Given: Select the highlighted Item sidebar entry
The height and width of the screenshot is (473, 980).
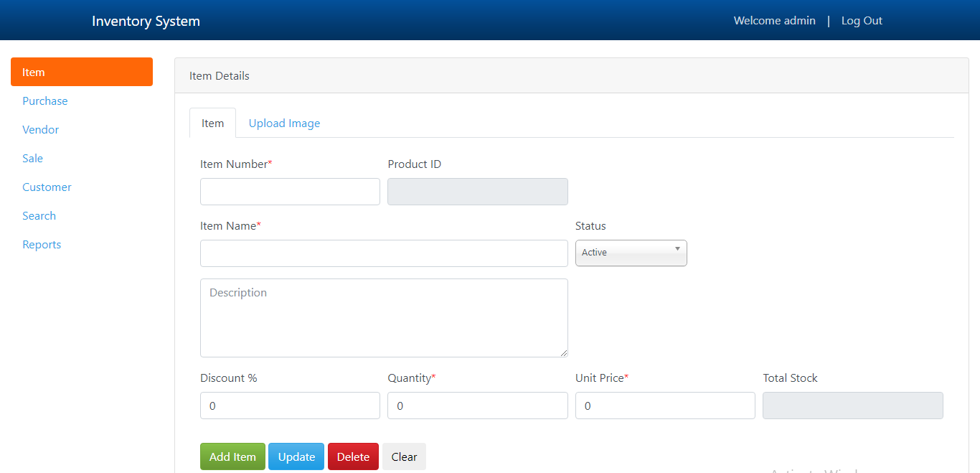Looking at the screenshot, I should coord(81,72).
